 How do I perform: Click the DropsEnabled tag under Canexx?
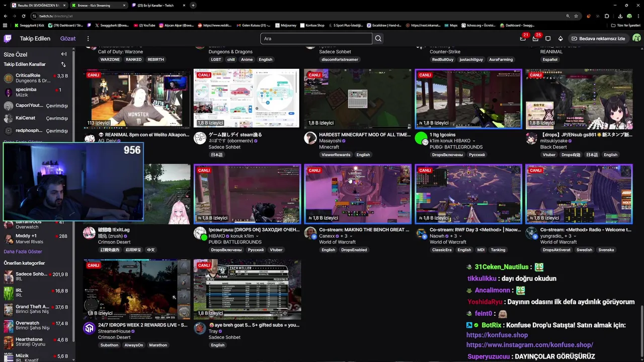pyautogui.click(x=354, y=250)
